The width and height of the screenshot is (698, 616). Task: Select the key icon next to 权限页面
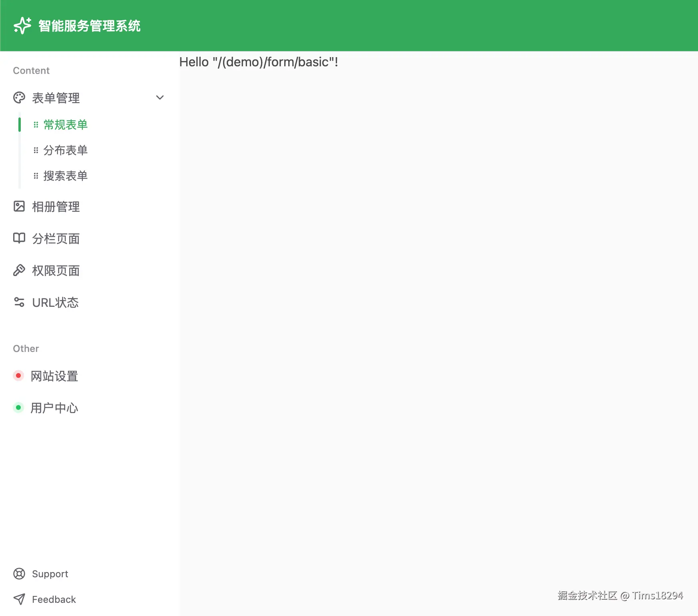click(19, 270)
